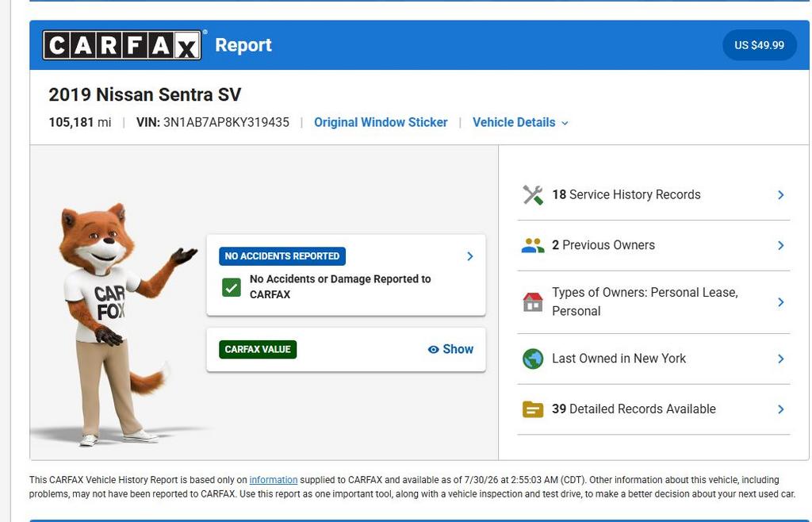The height and width of the screenshot is (522, 812).
Task: Open the information link in disclaimer
Action: point(274,480)
